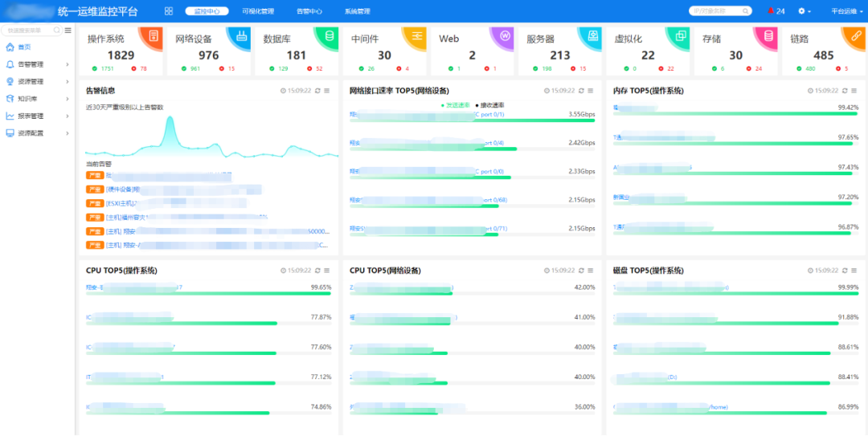Toggle the 发送速率 legend item
Screen dimensions: 868x436
(455, 104)
